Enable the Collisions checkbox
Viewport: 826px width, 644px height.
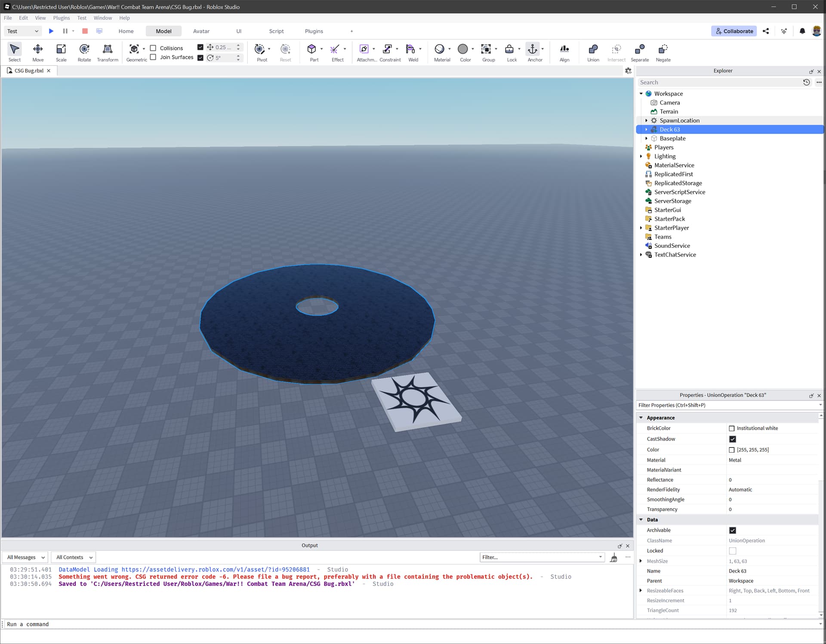coord(153,48)
